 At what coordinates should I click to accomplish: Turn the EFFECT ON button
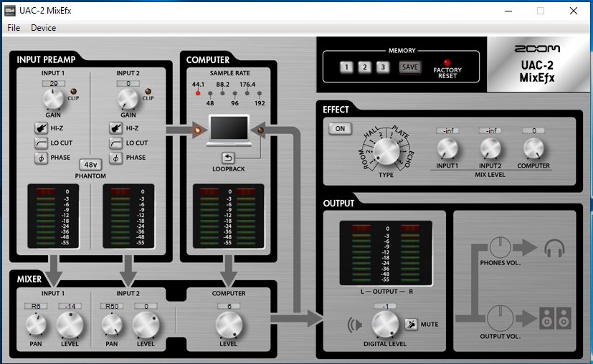click(340, 128)
